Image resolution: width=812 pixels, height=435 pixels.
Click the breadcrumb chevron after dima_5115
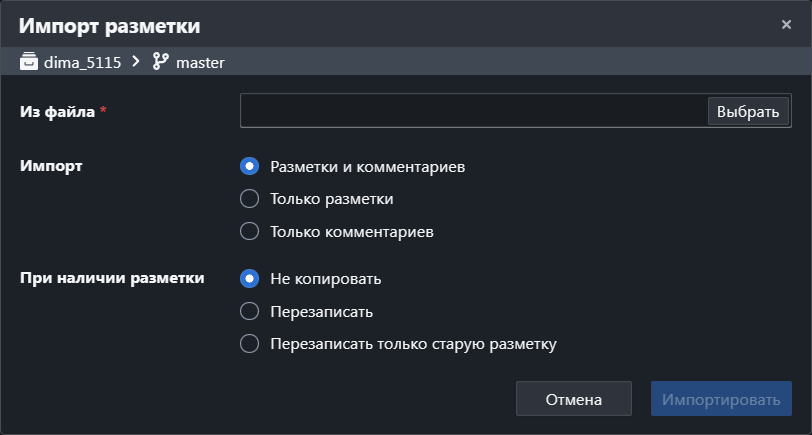136,62
